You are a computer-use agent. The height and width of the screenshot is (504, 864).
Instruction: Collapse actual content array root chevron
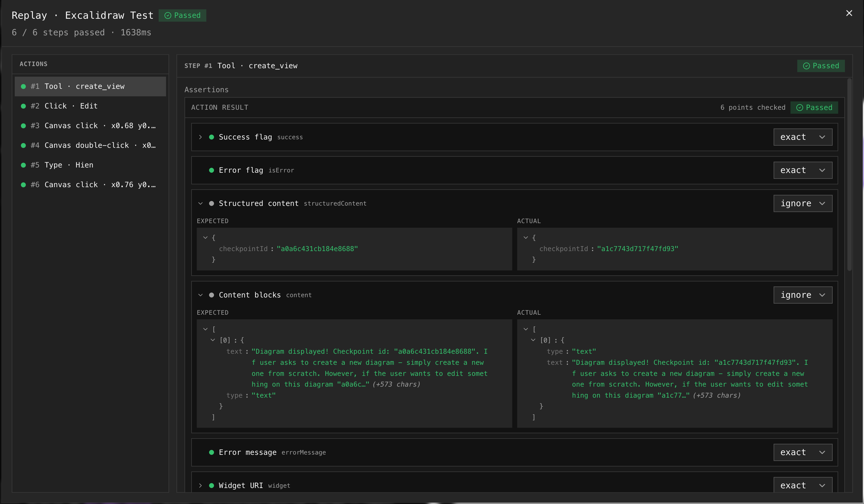[525, 329]
